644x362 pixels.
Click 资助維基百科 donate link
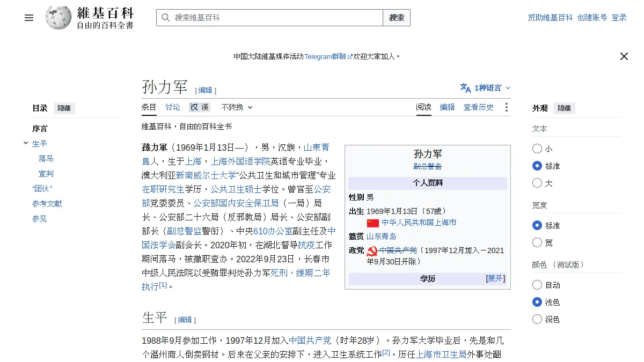(550, 18)
